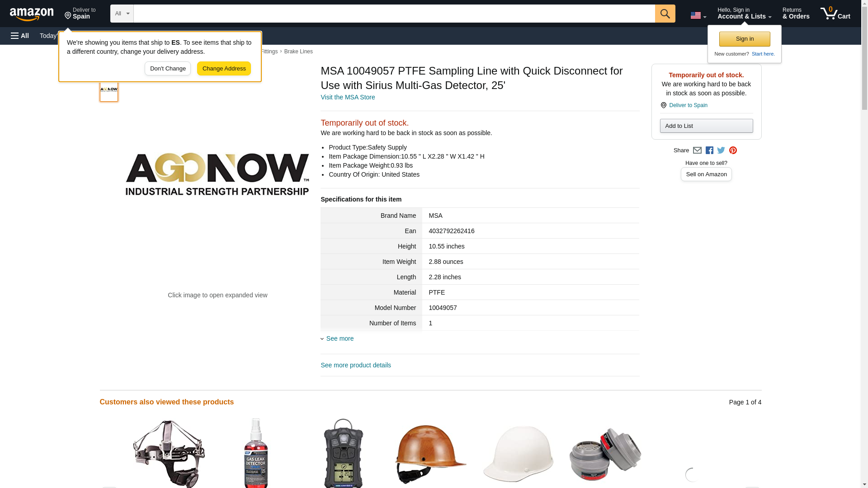Click the Amazon logo
Screen dimensions: 868x488
pyautogui.click(x=32, y=14)
